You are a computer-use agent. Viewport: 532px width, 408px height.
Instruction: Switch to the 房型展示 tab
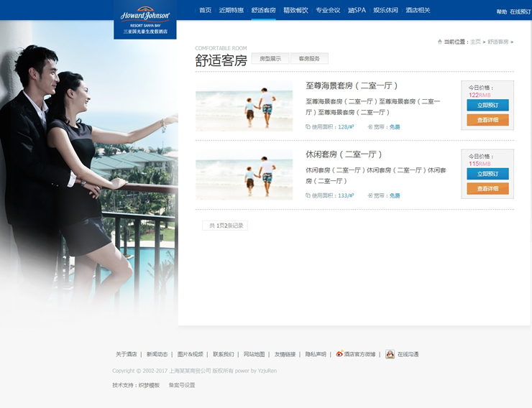(x=270, y=59)
